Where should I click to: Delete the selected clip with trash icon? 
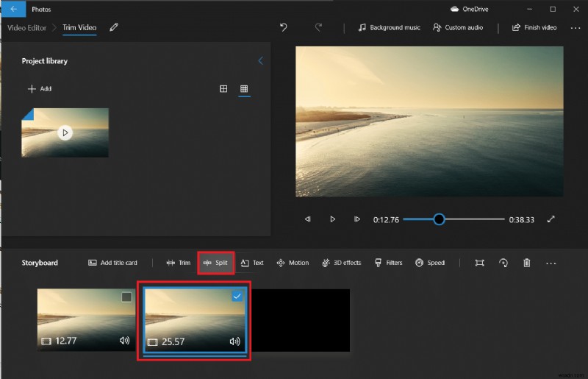[x=527, y=263]
